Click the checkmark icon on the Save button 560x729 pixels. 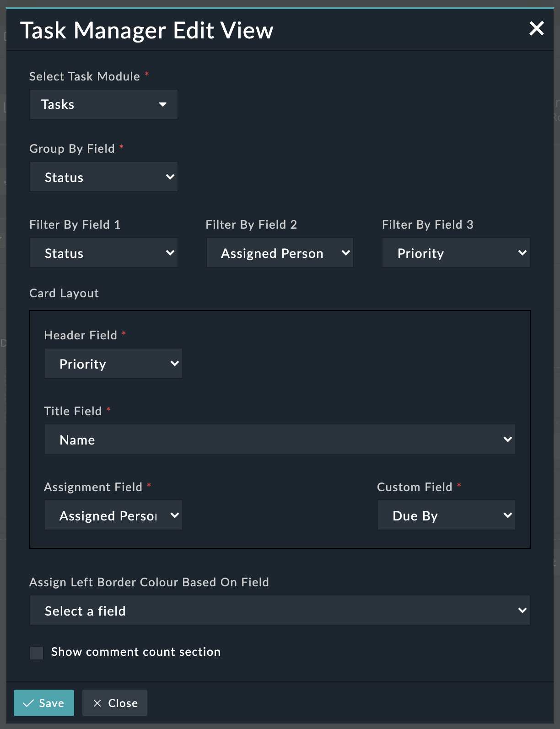tap(28, 703)
